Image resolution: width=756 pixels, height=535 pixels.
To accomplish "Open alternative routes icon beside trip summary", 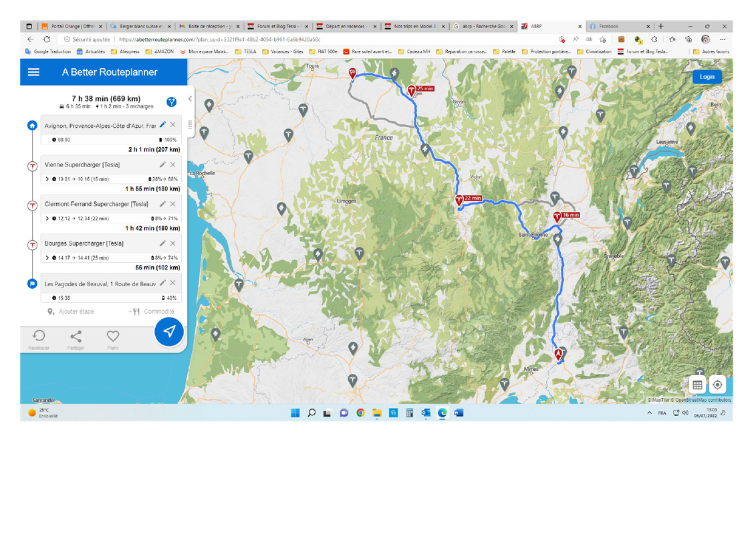I will click(x=171, y=102).
